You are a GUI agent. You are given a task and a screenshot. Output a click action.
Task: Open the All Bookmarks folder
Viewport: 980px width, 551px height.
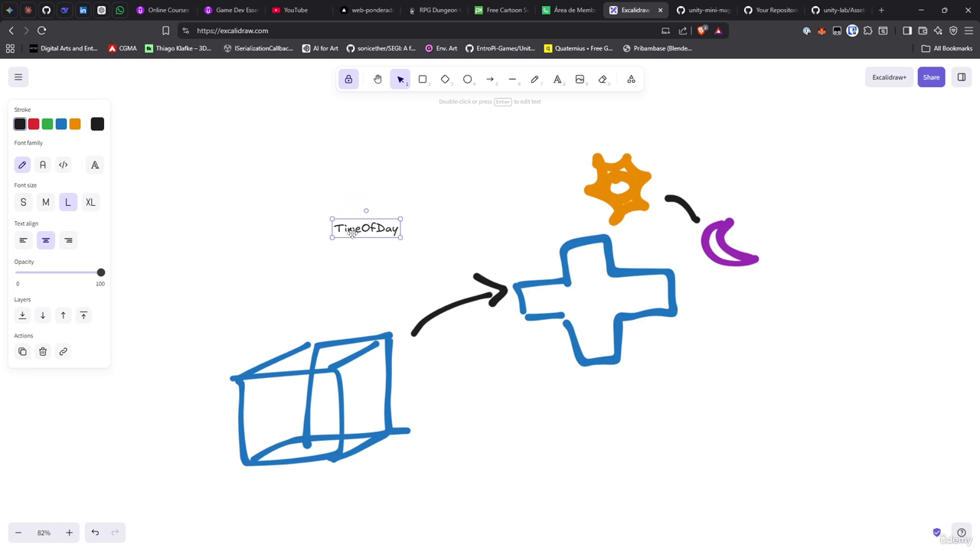tap(947, 48)
